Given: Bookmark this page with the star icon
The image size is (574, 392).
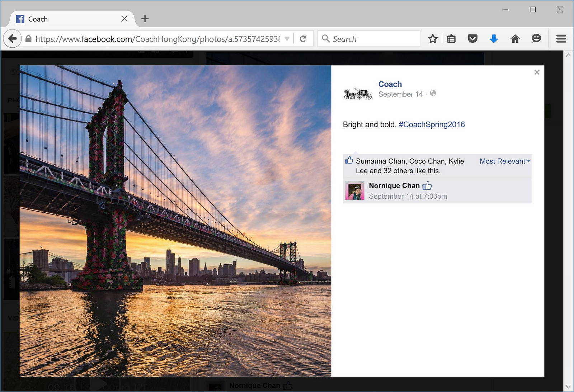Looking at the screenshot, I should pos(433,39).
